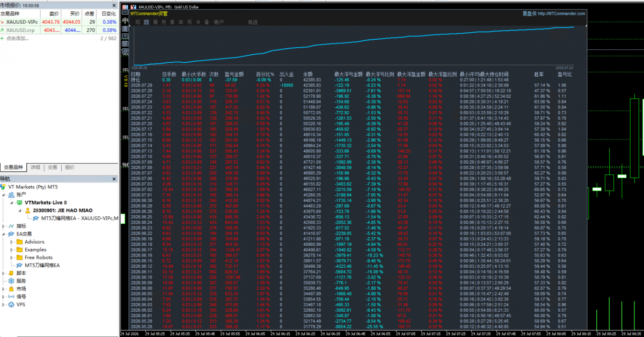This screenshot has height=337, width=644.
Task: Select the 综 summary period tab
Action: tap(137, 22)
